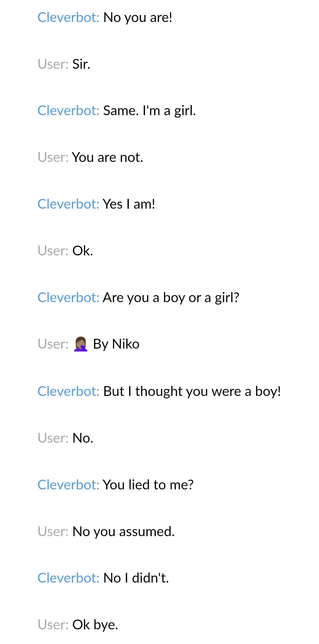Image resolution: width=319 pixels, height=644 pixels.
Task: Click the Cleverbot name next to "Yes I am!"
Action: click(x=68, y=204)
